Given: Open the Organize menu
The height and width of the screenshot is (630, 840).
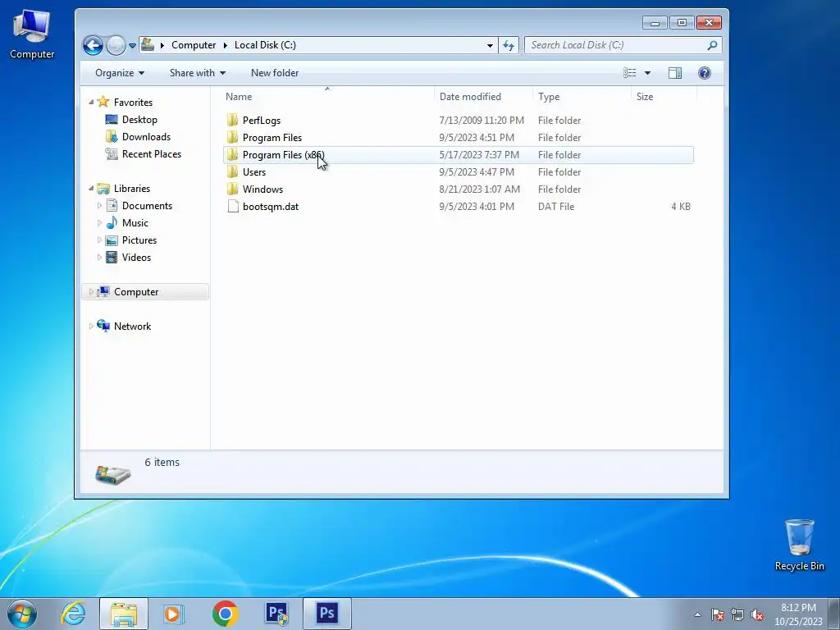Looking at the screenshot, I should tap(120, 73).
